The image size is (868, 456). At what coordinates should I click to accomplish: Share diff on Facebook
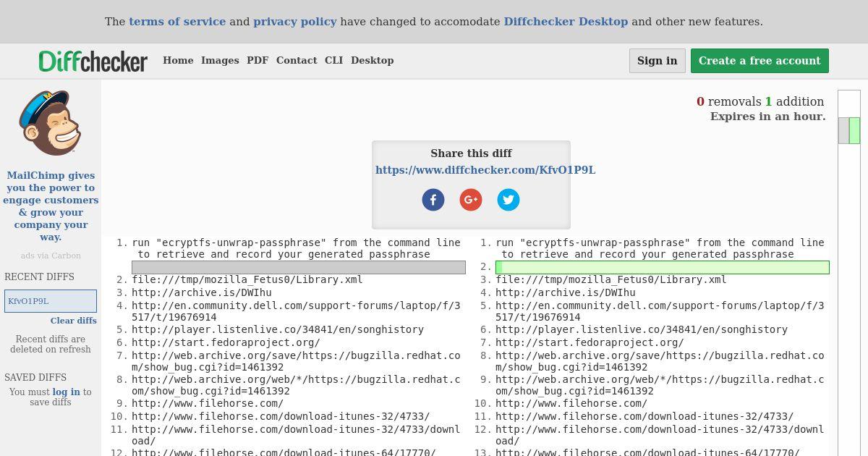(x=433, y=200)
